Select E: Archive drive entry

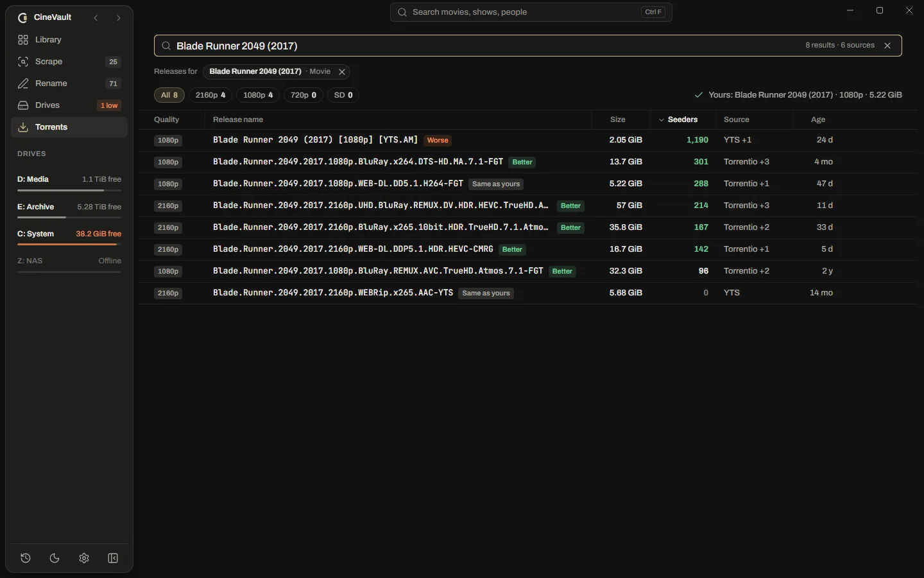(x=69, y=210)
